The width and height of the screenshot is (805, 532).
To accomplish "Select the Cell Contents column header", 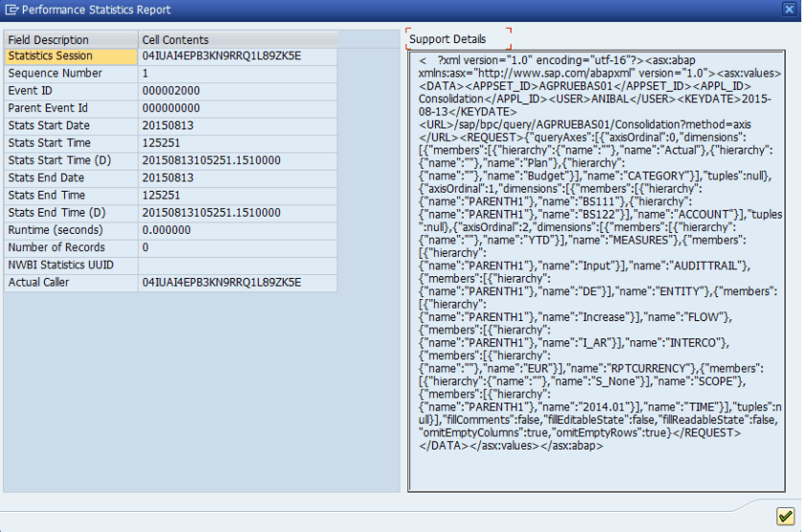I will 237,40.
